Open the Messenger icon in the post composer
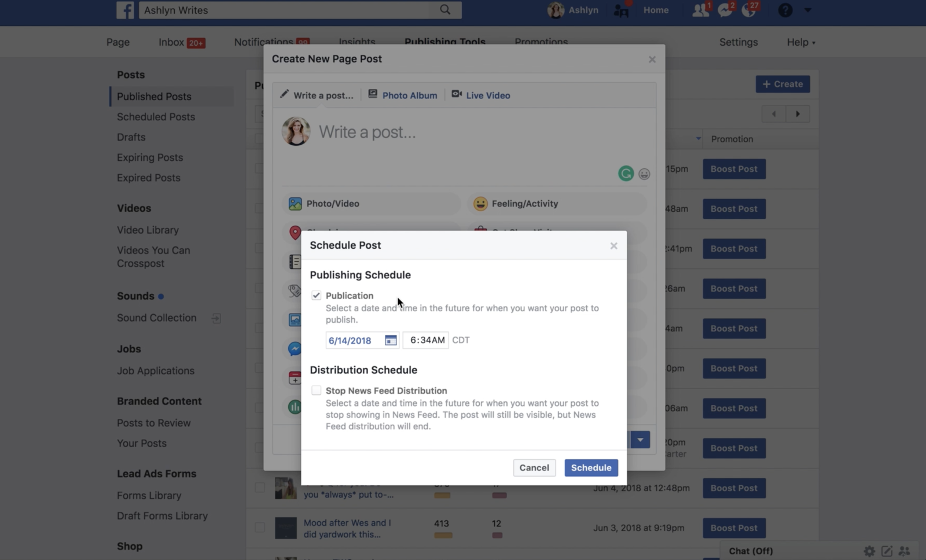926x560 pixels. (295, 348)
